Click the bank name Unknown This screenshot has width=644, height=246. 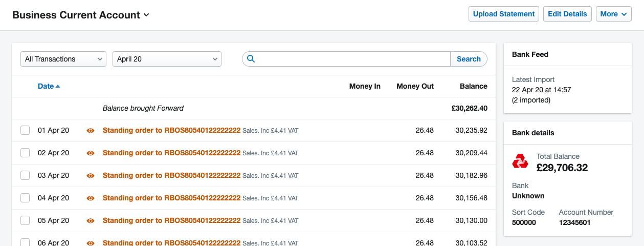(528, 196)
